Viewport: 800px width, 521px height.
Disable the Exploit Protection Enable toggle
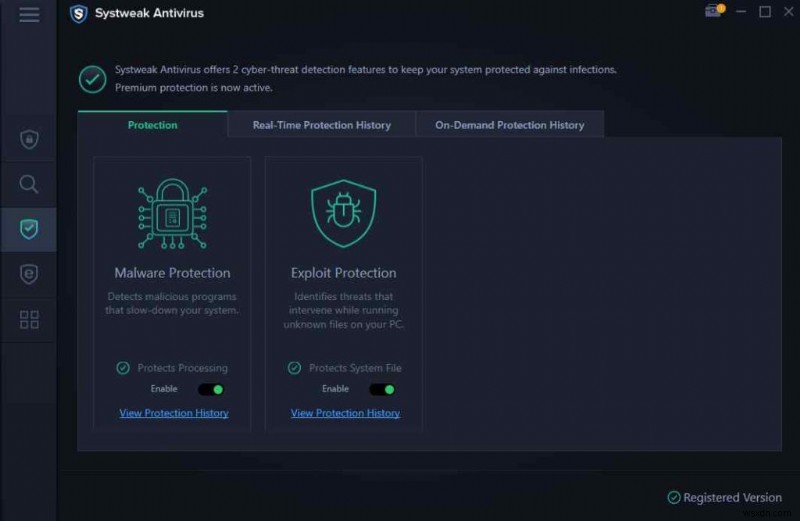point(382,389)
